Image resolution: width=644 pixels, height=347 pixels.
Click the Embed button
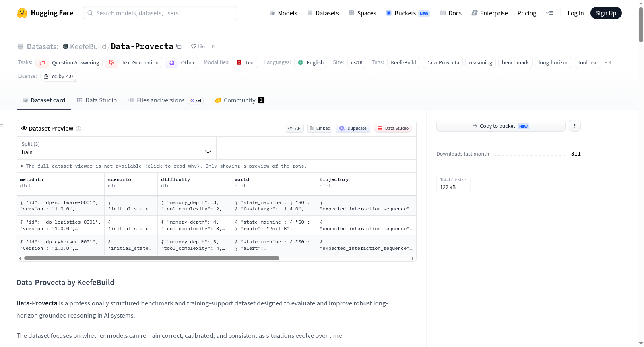point(320,128)
